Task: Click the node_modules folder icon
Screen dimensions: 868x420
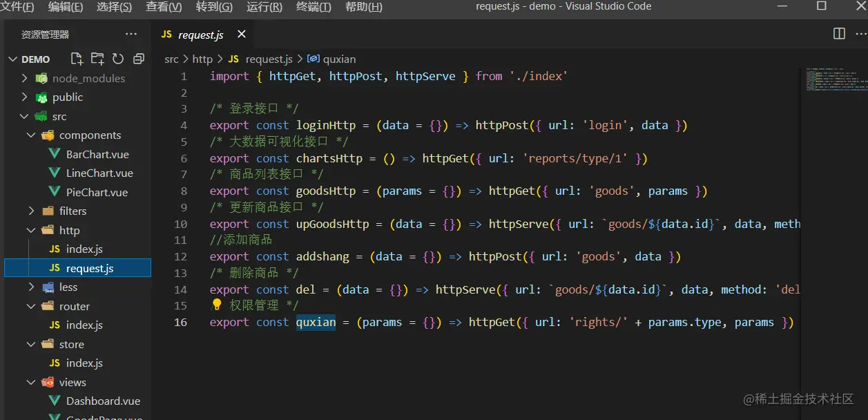Action: [42, 78]
